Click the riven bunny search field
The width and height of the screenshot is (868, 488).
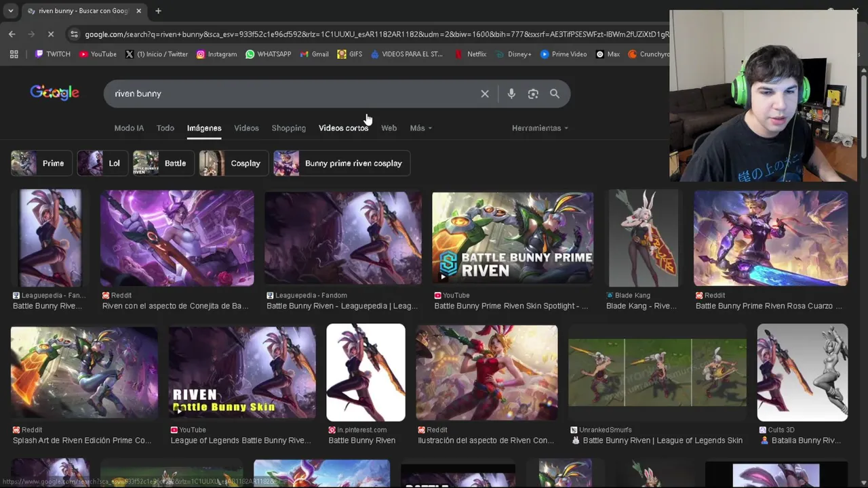pos(292,94)
